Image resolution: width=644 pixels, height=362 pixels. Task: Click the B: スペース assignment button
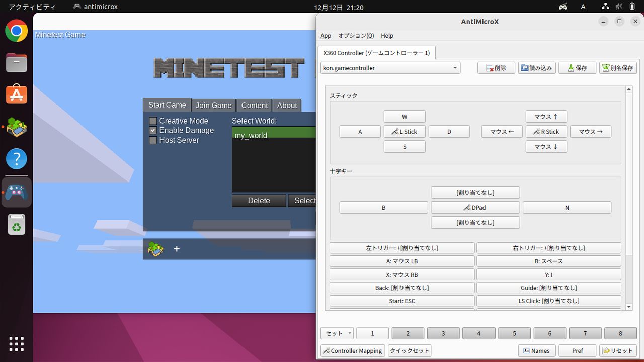548,261
